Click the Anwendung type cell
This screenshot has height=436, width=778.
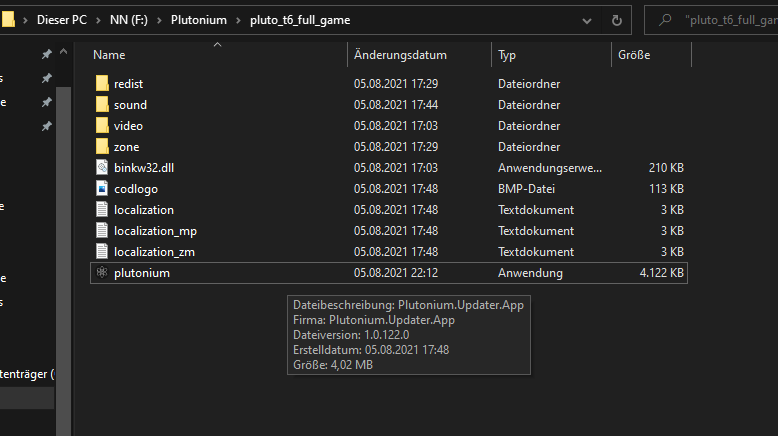click(530, 273)
